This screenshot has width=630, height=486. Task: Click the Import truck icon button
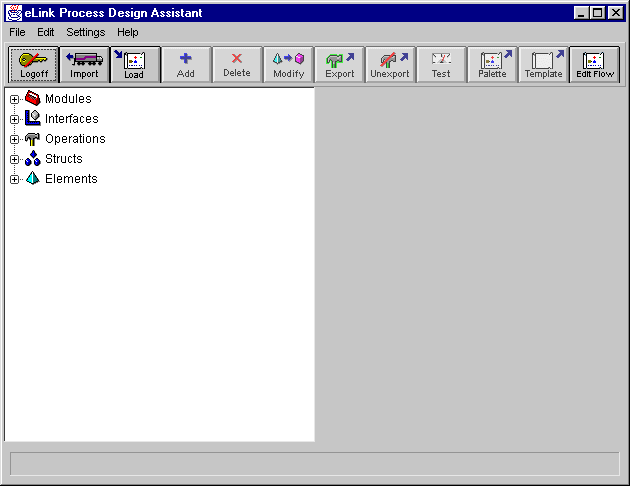[x=84, y=65]
